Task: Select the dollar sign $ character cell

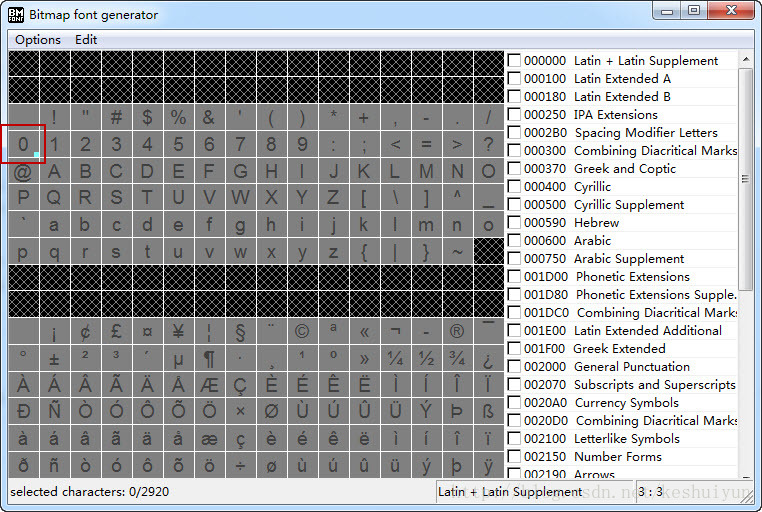Action: [147, 118]
